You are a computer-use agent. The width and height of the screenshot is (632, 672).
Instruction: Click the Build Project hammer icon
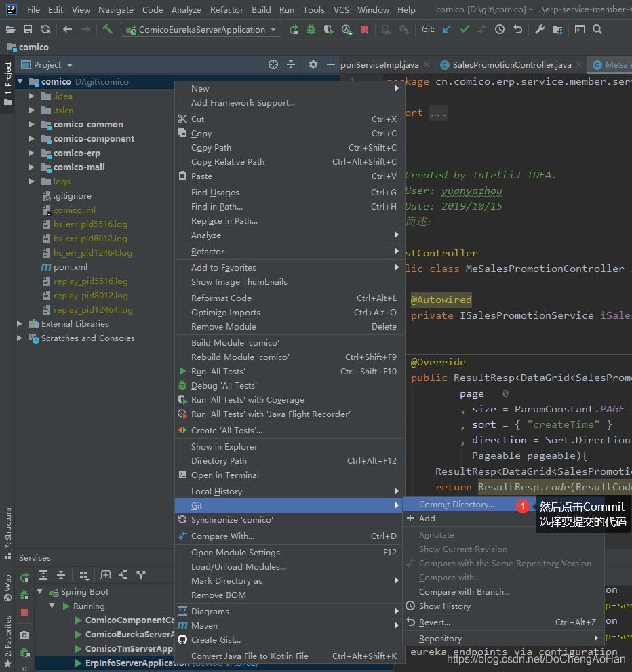coord(107,29)
